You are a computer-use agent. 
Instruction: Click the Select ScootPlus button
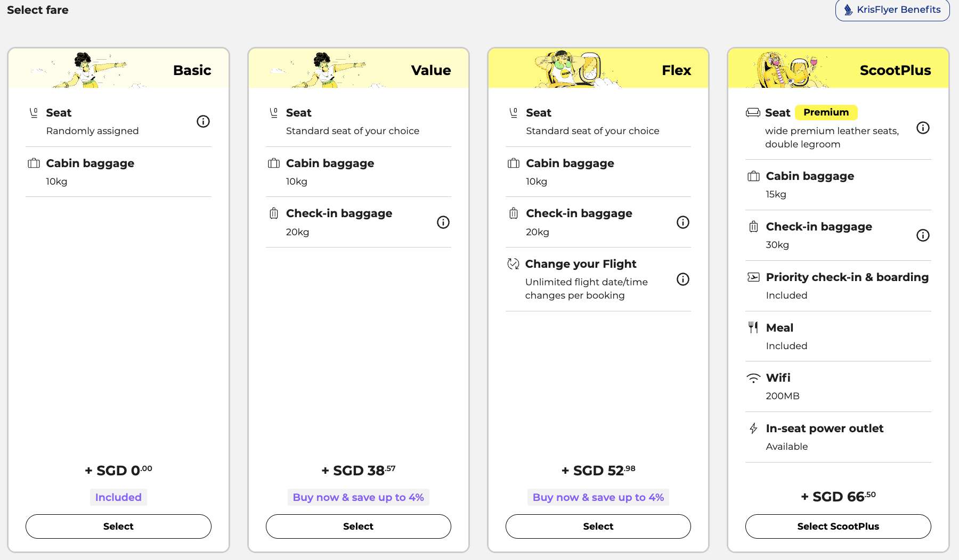(838, 526)
